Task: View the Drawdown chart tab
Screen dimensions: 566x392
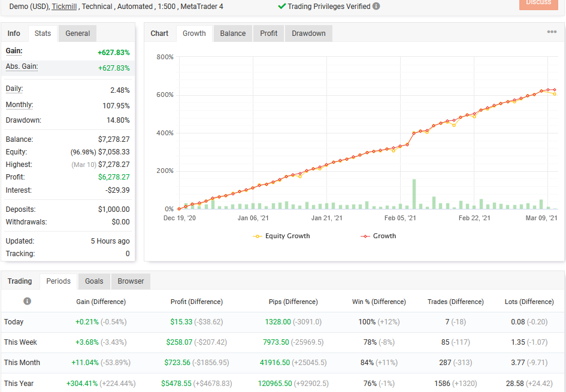Action: (308, 34)
